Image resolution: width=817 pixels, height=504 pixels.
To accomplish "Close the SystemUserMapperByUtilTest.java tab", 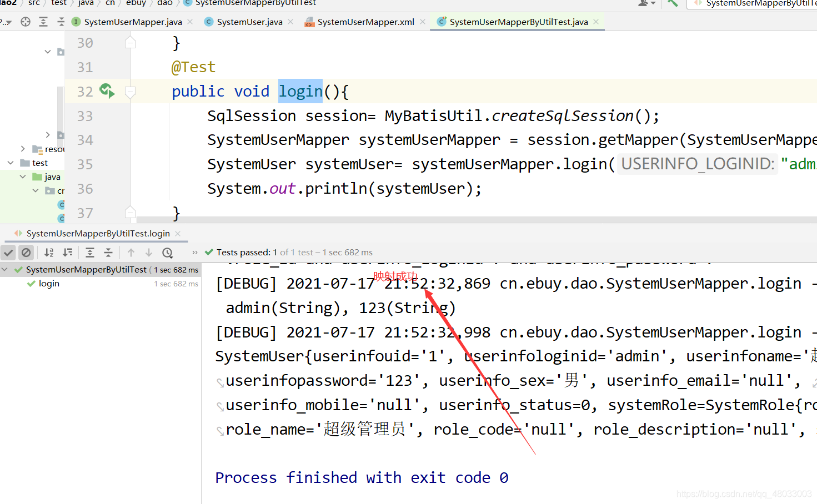I will pos(596,22).
